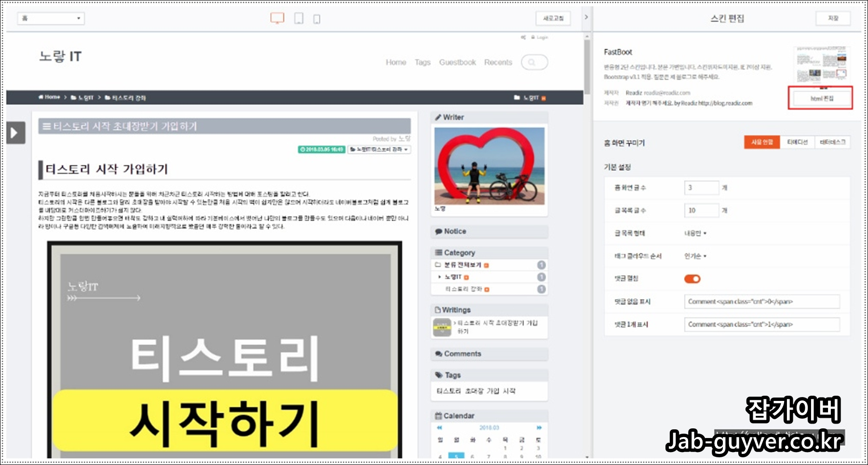Click the blog title 노랑 IT
Image resolution: width=868 pixels, height=465 pixels.
(x=60, y=56)
